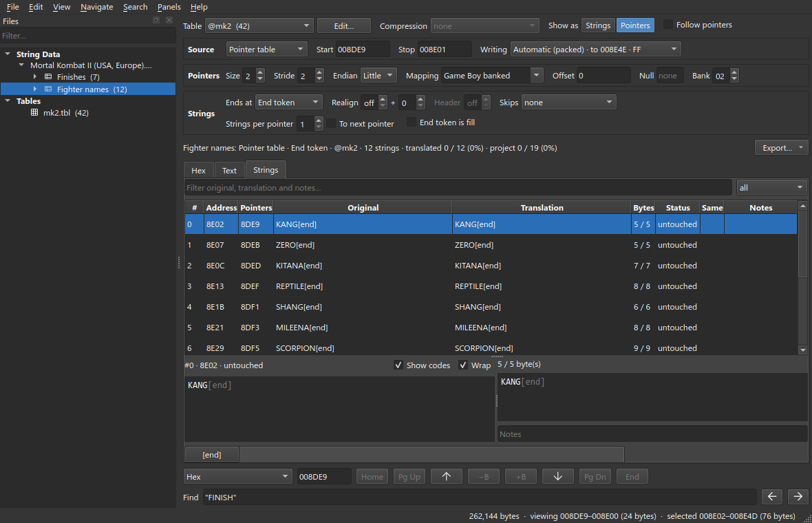Image resolution: width=812 pixels, height=523 pixels.
Task: Show as Strings toggle
Action: point(597,25)
